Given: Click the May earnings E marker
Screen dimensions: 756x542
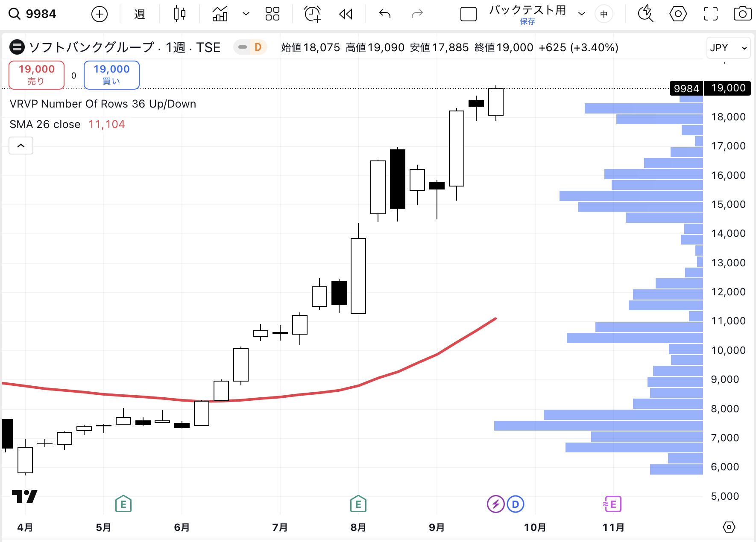Looking at the screenshot, I should tap(123, 504).
